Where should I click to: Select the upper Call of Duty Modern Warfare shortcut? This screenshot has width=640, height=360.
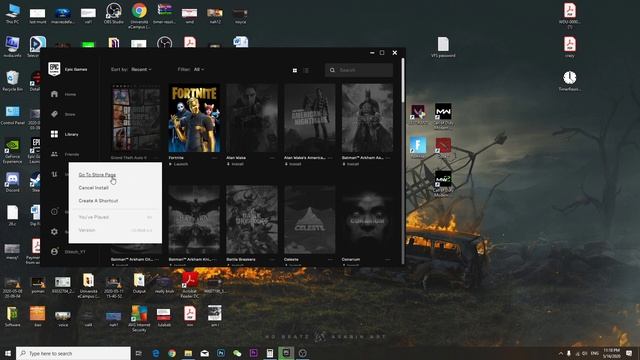click(x=443, y=116)
